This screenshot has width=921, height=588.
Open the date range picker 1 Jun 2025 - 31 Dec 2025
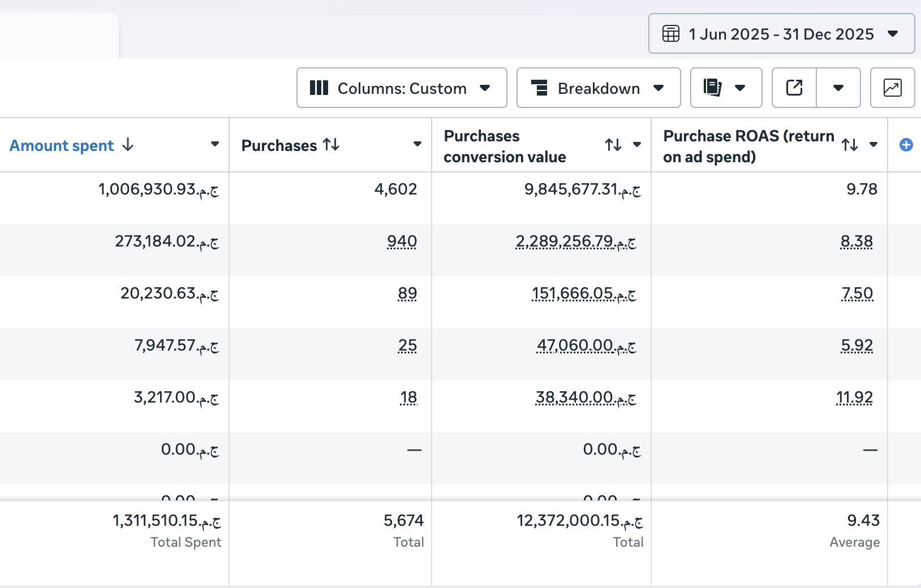tap(781, 34)
